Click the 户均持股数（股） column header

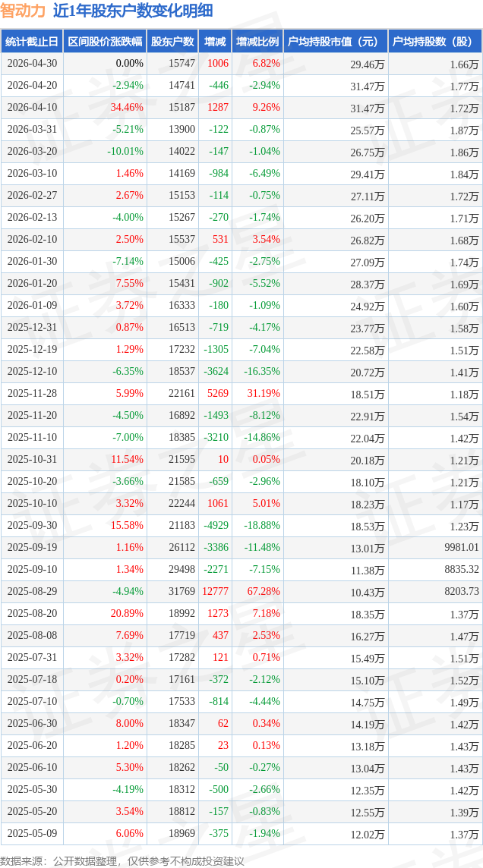coord(435,42)
